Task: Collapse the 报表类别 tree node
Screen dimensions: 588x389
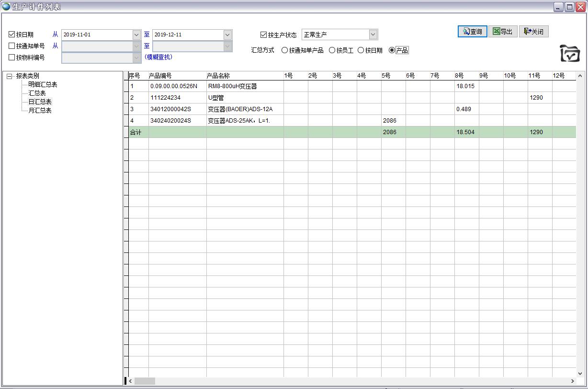Action: (9, 76)
